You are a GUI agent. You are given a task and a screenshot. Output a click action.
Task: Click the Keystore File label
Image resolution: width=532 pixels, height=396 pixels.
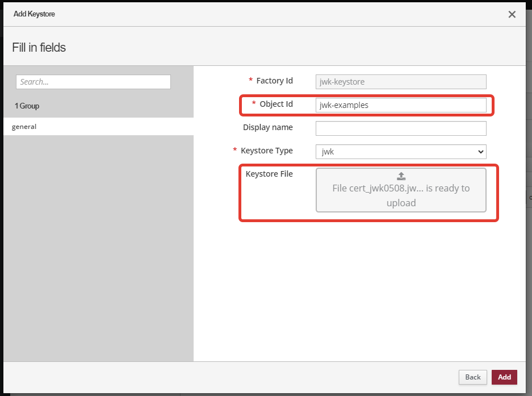pos(269,174)
